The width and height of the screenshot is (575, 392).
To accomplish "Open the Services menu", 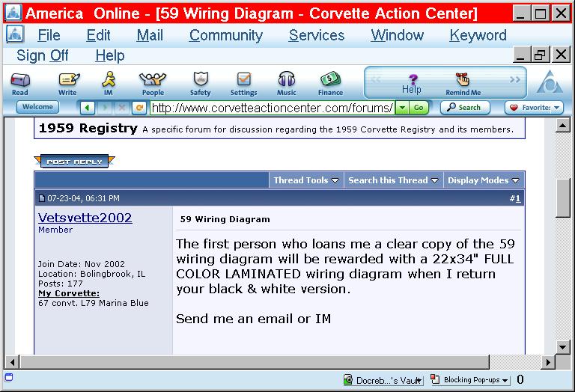I will tap(317, 35).
